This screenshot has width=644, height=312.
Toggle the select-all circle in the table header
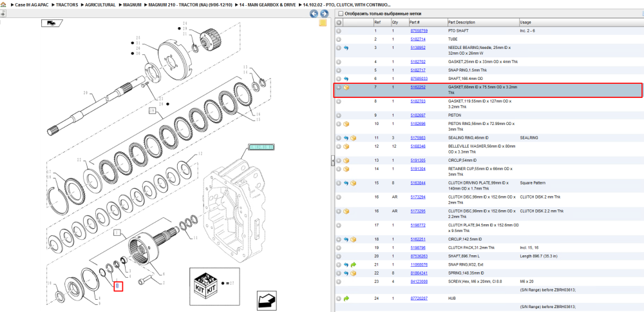click(x=339, y=23)
